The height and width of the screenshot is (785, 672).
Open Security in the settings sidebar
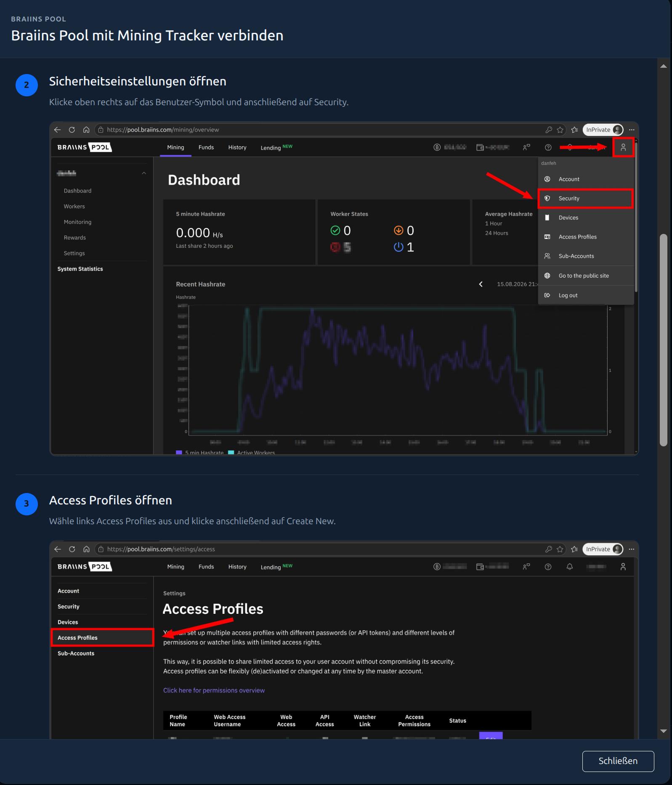tap(68, 607)
